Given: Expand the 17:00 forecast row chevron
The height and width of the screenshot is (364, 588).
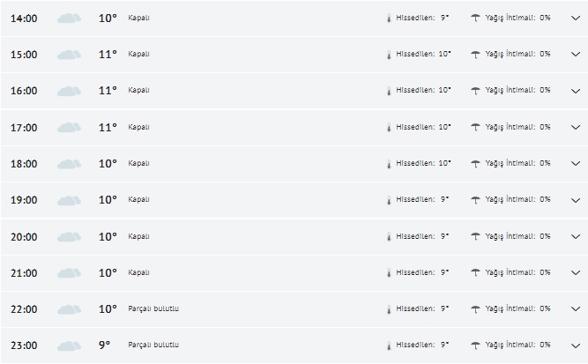Looking at the screenshot, I should (x=576, y=128).
